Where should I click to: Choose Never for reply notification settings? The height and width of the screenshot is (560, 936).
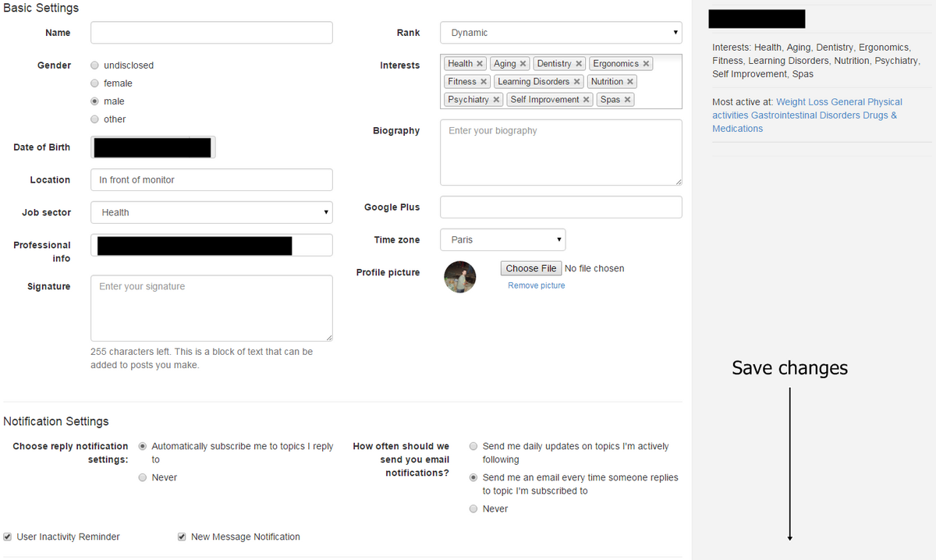tap(143, 478)
